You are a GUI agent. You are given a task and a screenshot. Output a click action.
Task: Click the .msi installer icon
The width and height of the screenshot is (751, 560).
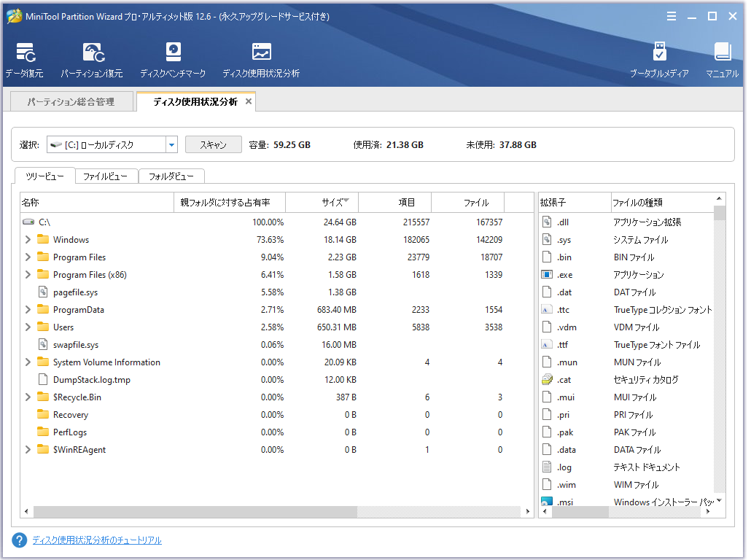pyautogui.click(x=547, y=501)
